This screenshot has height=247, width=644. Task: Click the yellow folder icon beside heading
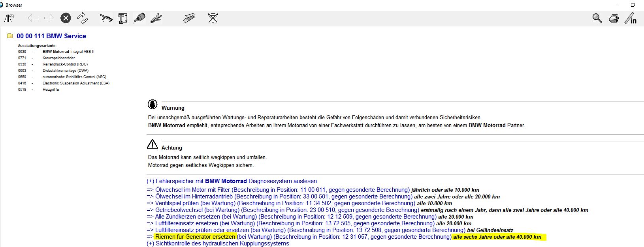[x=10, y=36]
